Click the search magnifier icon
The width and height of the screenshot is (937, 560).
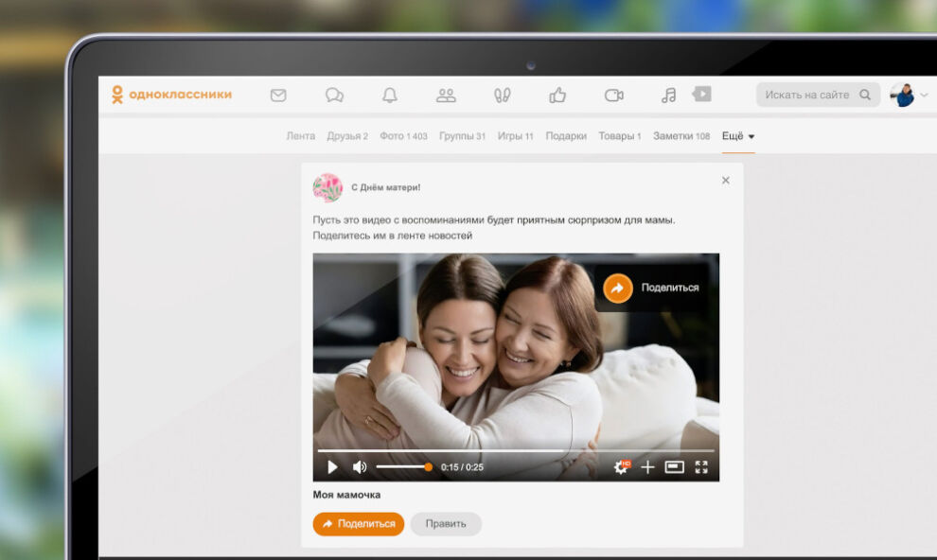[x=865, y=95]
